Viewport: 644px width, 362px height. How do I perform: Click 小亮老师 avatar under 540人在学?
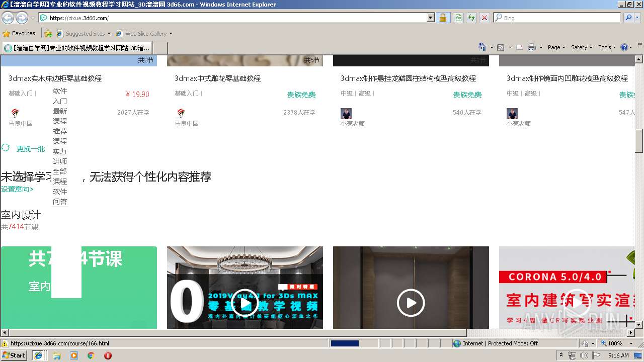(x=346, y=113)
